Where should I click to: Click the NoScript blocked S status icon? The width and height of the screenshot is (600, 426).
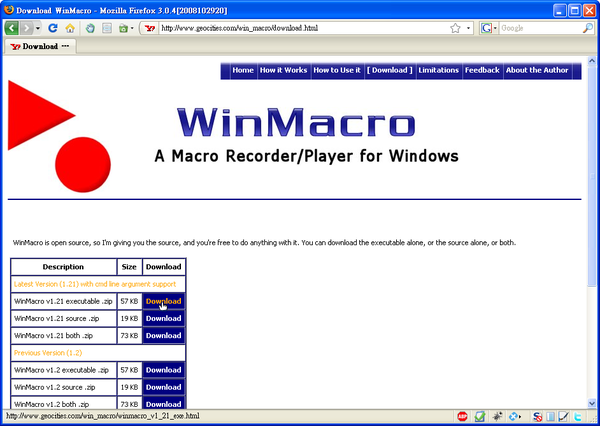(537, 416)
